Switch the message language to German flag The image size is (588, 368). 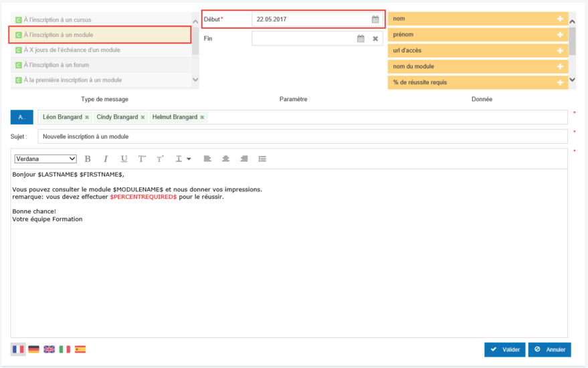tap(33, 349)
